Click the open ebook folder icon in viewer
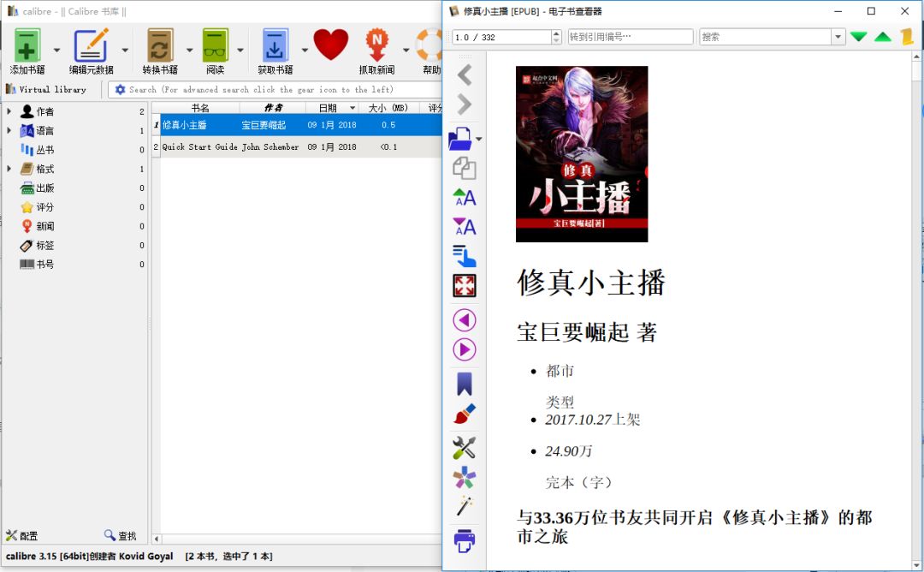Viewport: 924px width, 572px height. click(x=460, y=140)
